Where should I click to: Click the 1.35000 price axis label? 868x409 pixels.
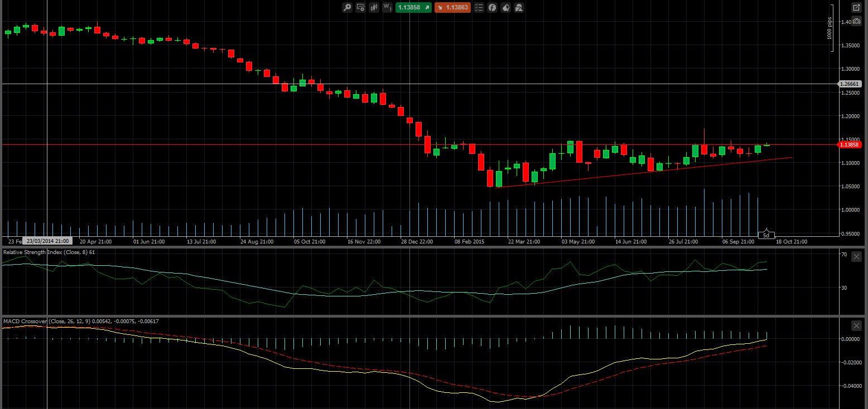pos(850,46)
